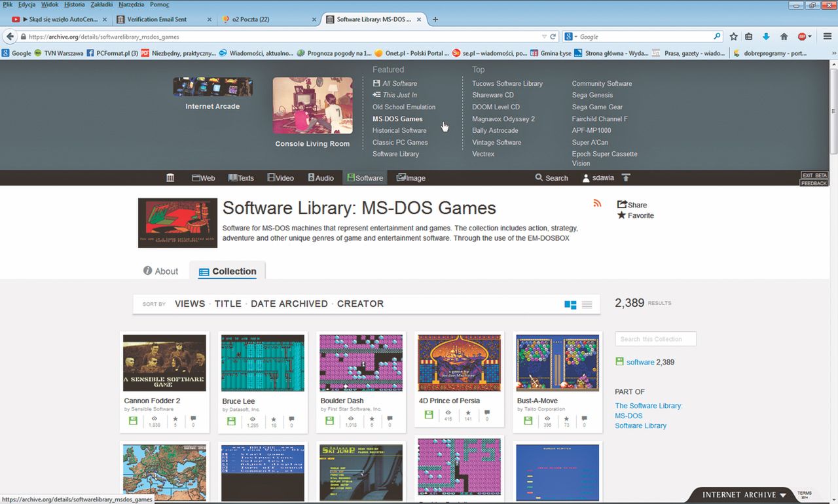Screen dimensions: 838x504
Task: Click the EXIT BETA button
Action: pos(814,175)
